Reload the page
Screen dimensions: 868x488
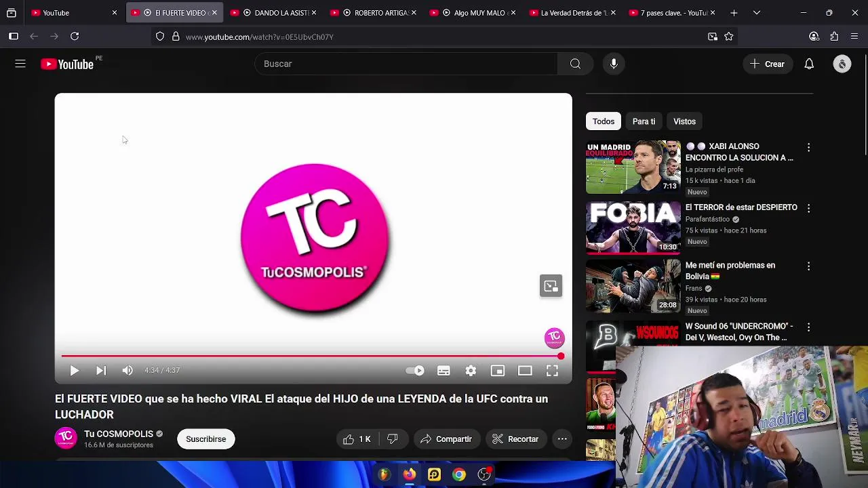click(75, 36)
